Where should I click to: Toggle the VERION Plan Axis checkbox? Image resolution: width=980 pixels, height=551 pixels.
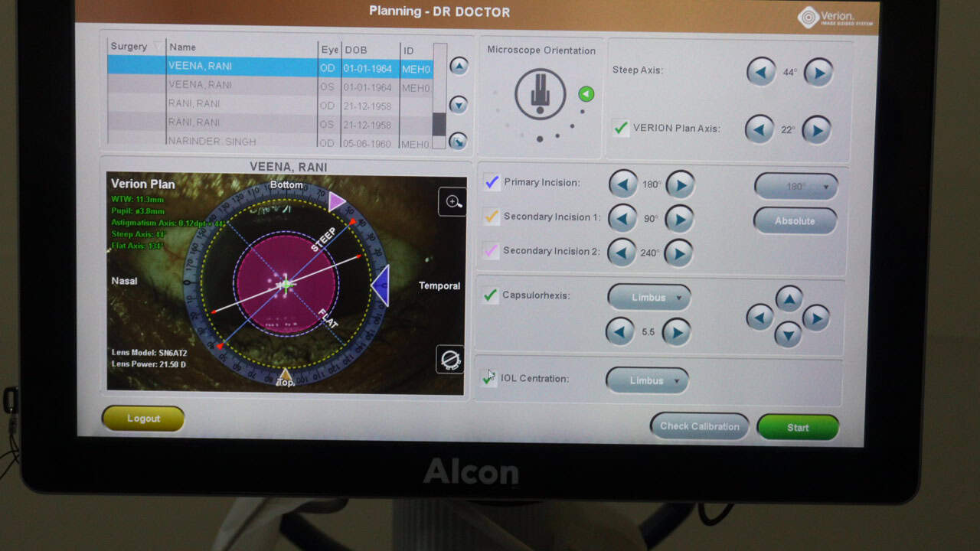pos(622,129)
